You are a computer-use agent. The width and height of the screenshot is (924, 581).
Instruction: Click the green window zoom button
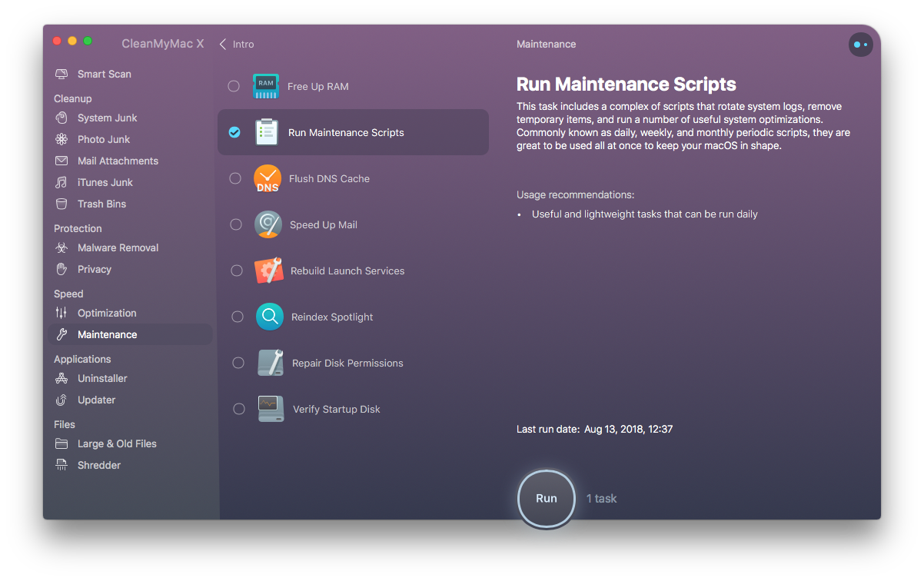point(88,40)
